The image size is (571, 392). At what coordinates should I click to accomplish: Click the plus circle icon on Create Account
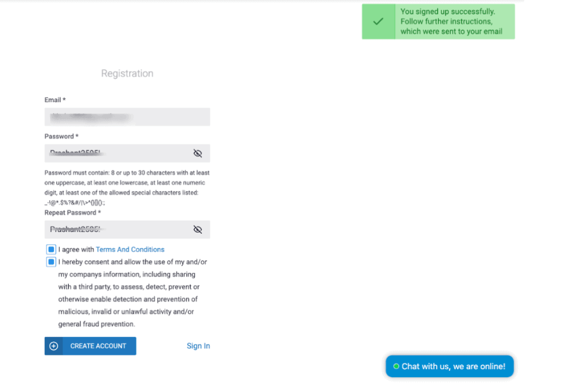pyautogui.click(x=53, y=346)
